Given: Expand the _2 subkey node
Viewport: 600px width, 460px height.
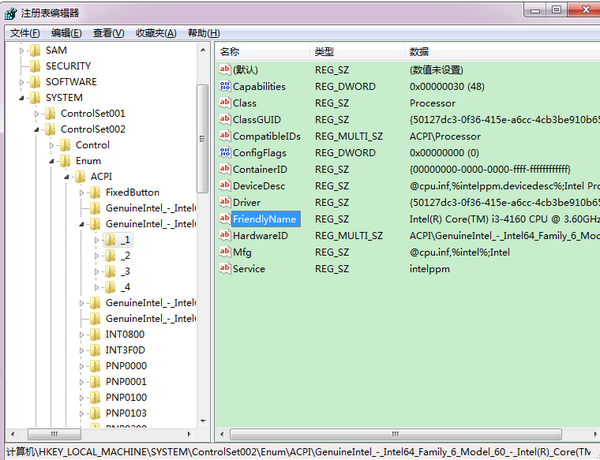Looking at the screenshot, I should tap(96, 256).
